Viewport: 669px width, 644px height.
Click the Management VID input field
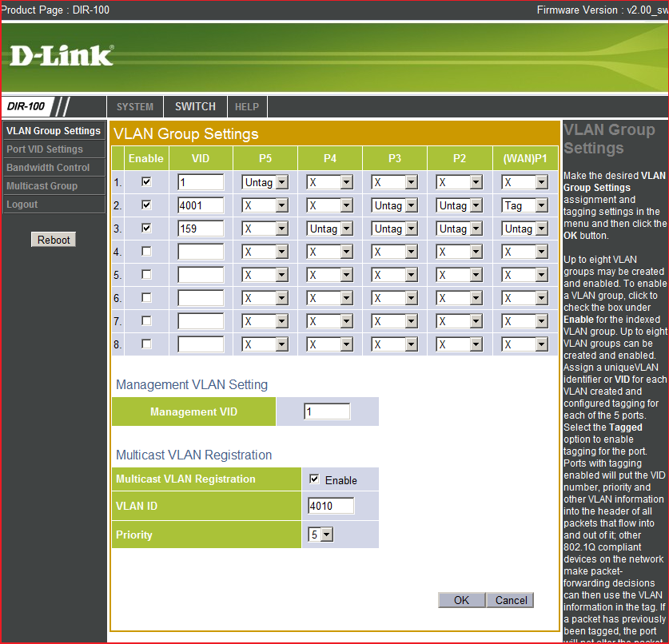click(327, 411)
